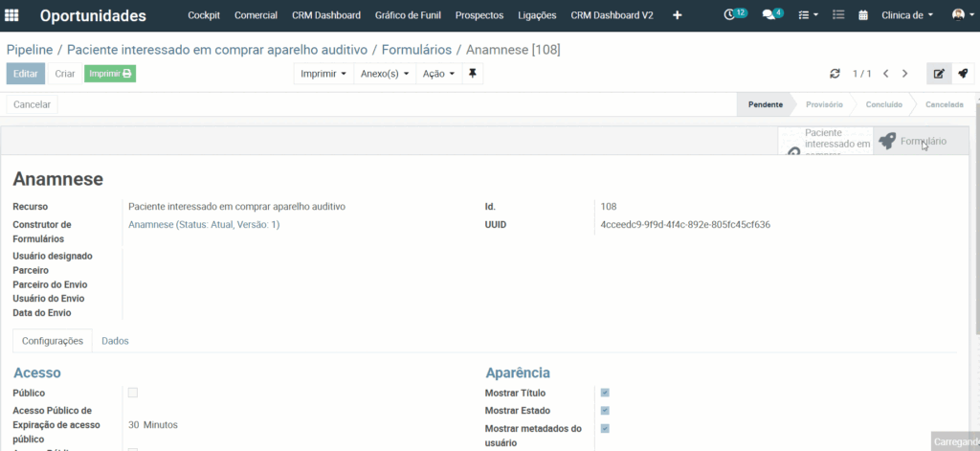Click the rocket view icon at top right
Screen dimensions: 980x451
(x=963, y=74)
